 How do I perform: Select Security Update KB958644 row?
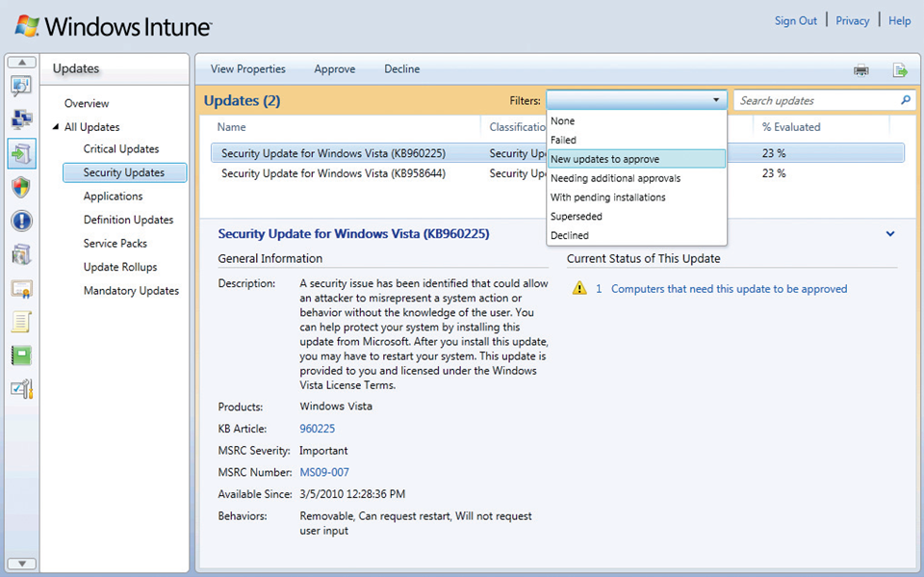click(x=557, y=173)
